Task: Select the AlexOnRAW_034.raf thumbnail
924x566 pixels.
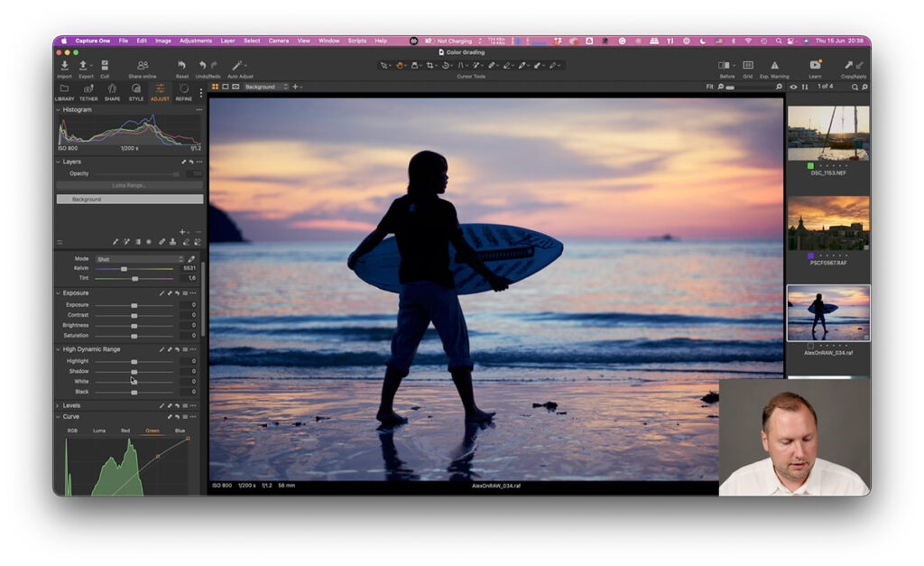Action: tap(828, 313)
